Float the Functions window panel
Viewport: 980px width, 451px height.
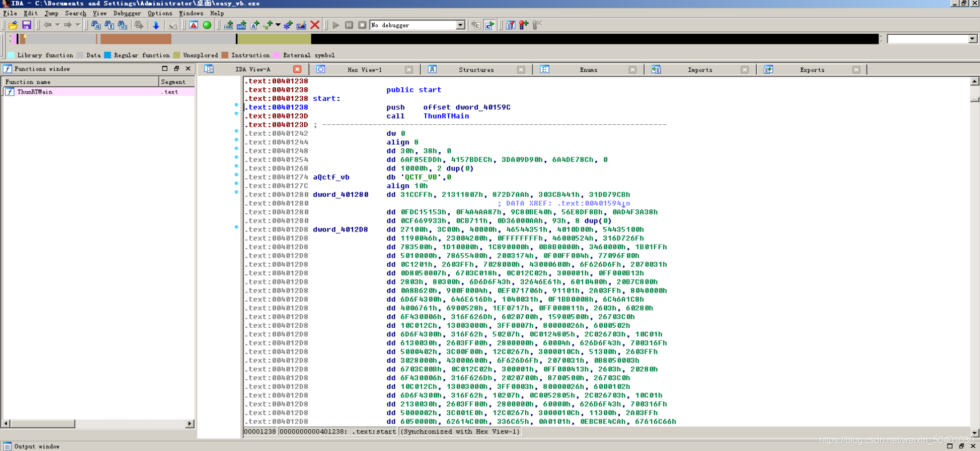pos(176,68)
